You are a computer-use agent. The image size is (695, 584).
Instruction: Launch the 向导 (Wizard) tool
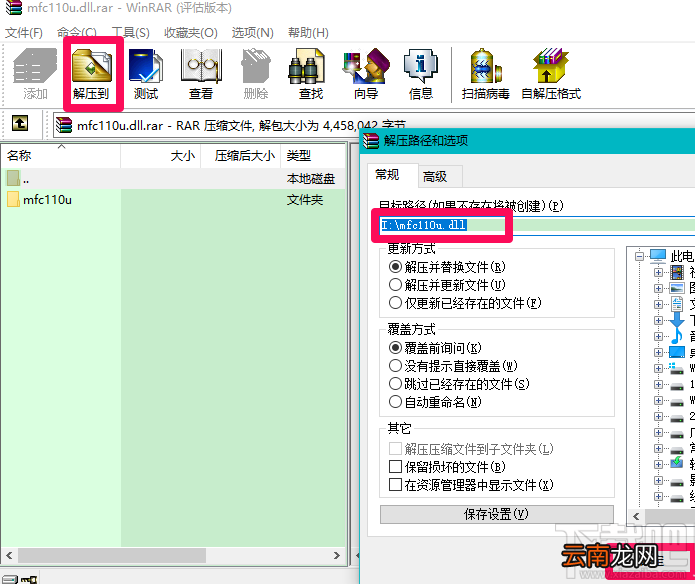click(x=366, y=66)
